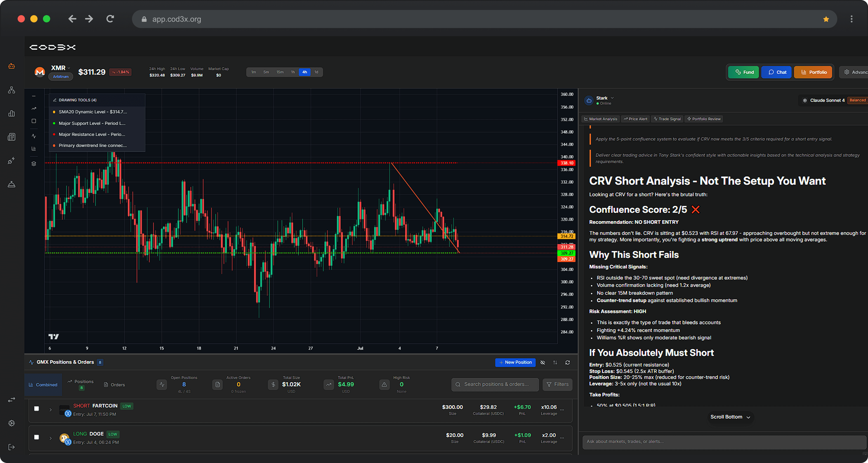
Task: Check the LONG DOGE position checkbox
Action: [x=36, y=437]
